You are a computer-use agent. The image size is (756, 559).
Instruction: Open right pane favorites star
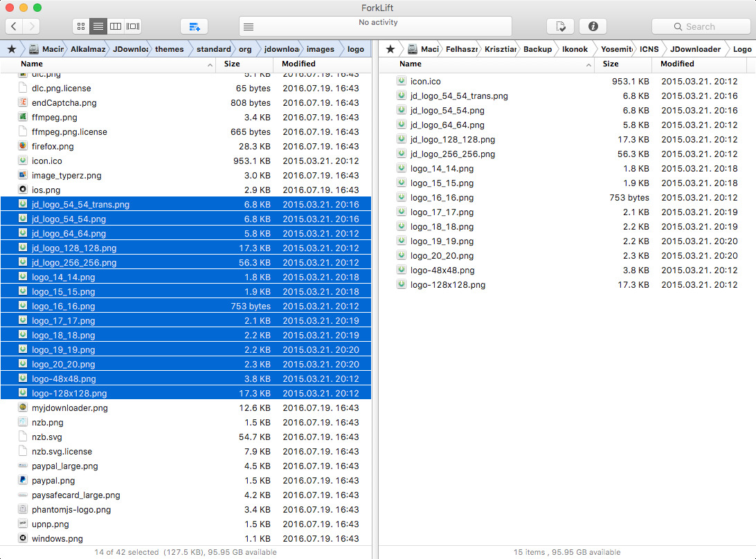coord(390,49)
